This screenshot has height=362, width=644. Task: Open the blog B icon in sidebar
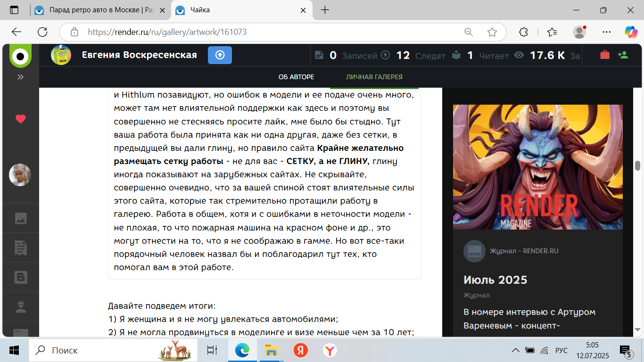[x=20, y=278]
